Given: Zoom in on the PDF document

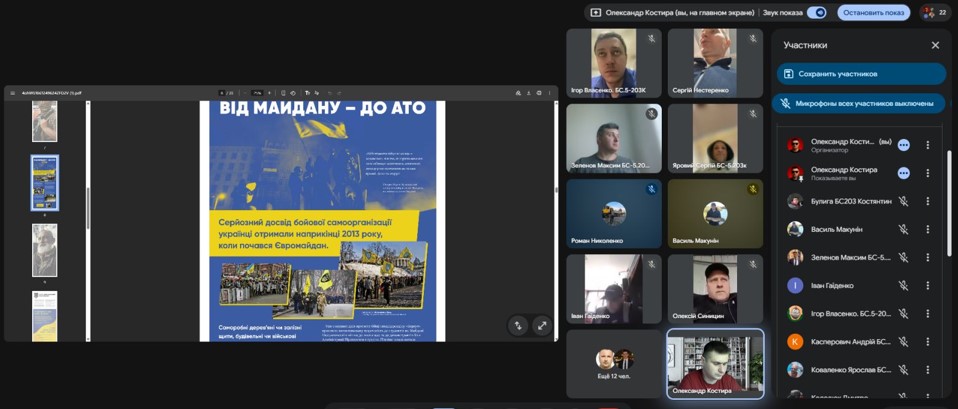Looking at the screenshot, I should (269, 93).
